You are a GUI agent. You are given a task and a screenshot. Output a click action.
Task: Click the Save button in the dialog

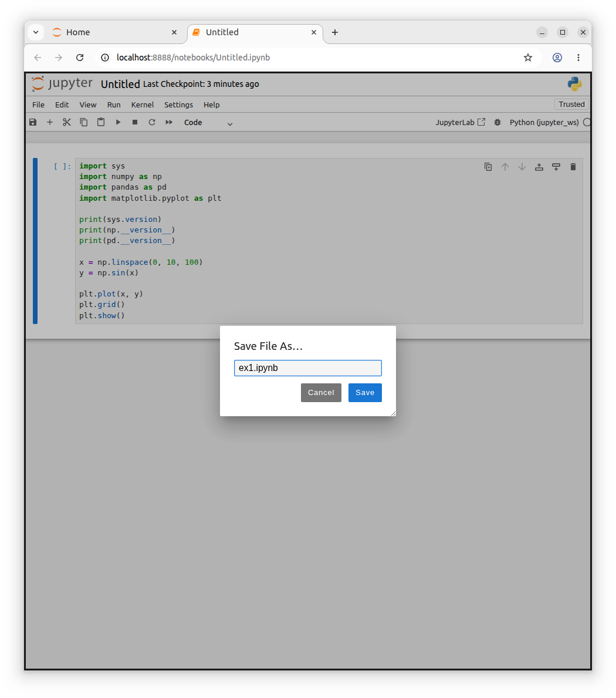click(365, 393)
